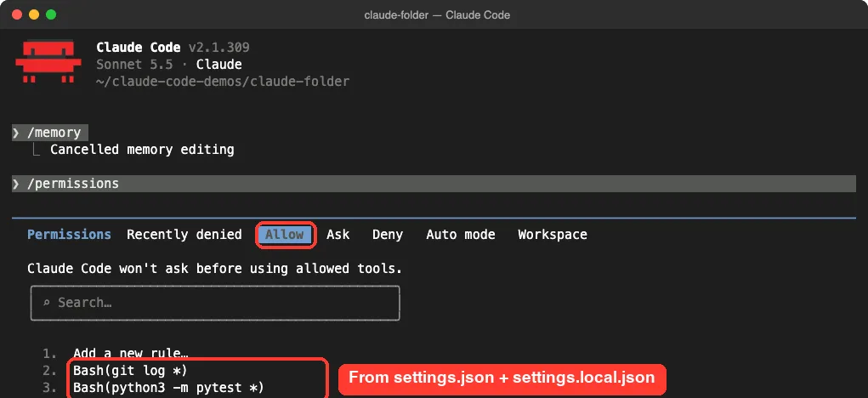868x398 pixels.
Task: Select the Add a new rule option
Action: coord(129,353)
